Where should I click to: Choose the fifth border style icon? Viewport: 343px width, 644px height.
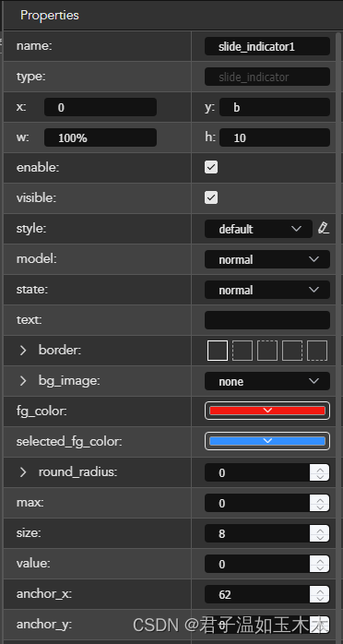click(317, 351)
